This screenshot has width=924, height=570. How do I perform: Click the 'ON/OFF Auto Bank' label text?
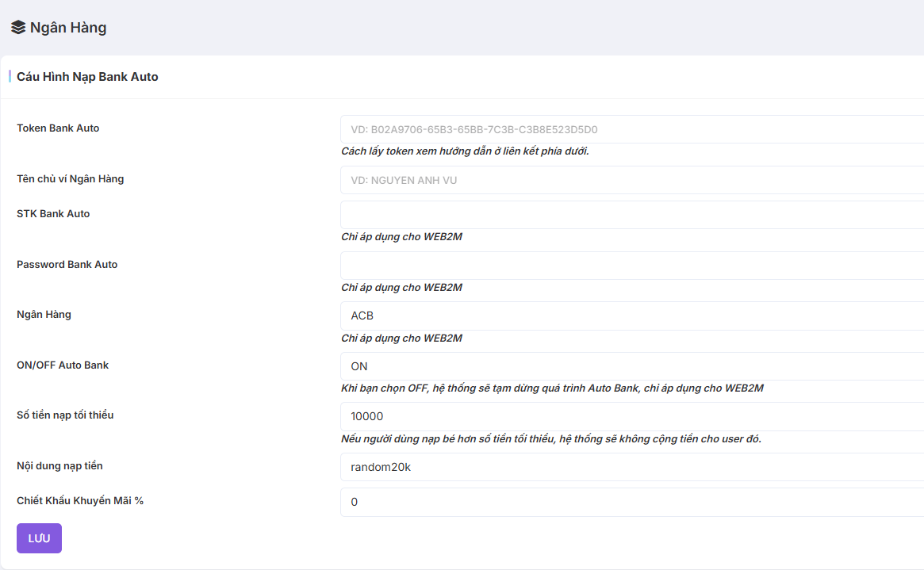(63, 365)
